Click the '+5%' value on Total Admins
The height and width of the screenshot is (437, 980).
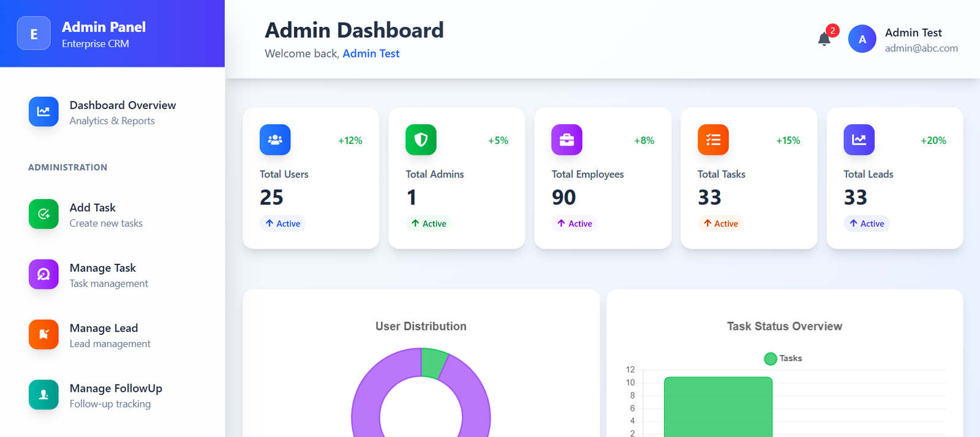pyautogui.click(x=498, y=140)
